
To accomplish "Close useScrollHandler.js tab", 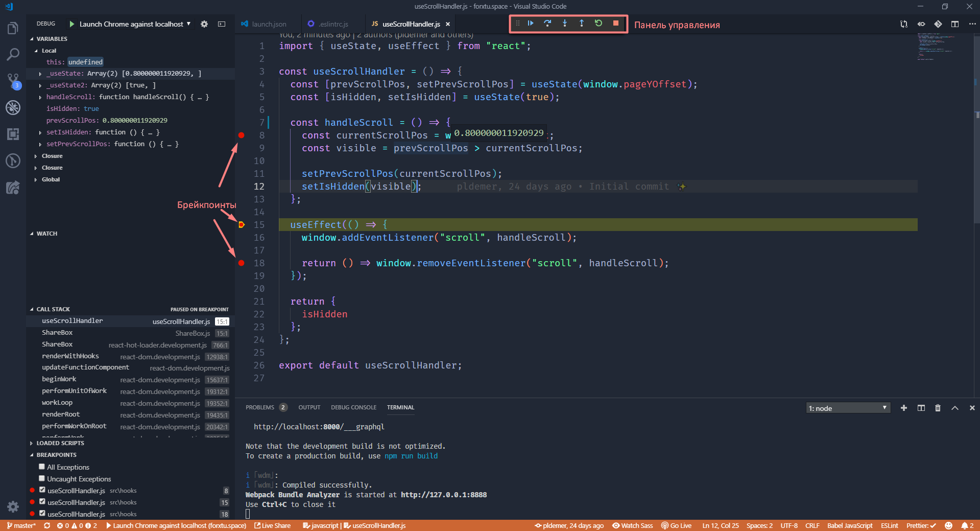I will (448, 24).
